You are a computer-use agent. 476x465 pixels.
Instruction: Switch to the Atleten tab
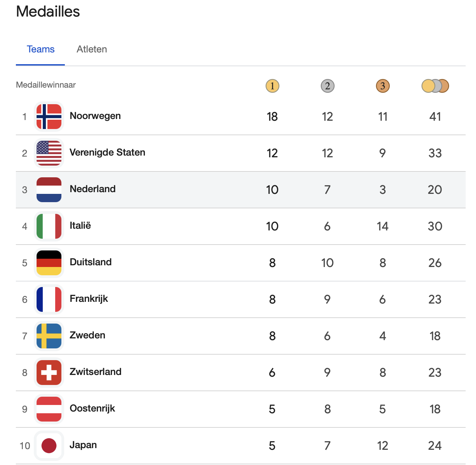click(92, 49)
